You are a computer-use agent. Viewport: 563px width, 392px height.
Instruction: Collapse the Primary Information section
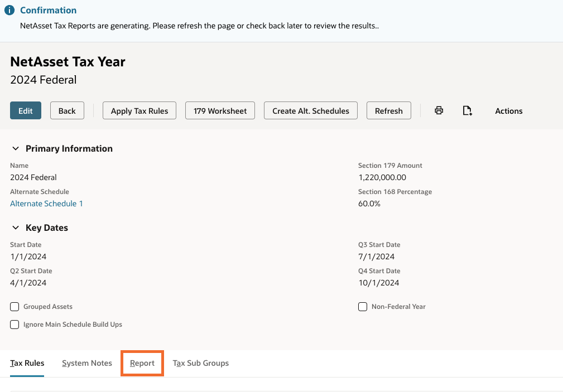tap(15, 149)
